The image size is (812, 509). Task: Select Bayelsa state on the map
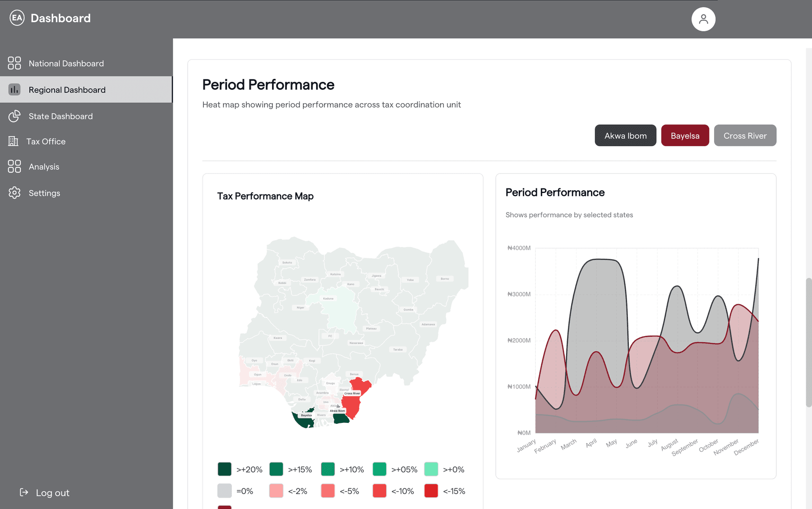pos(303,420)
